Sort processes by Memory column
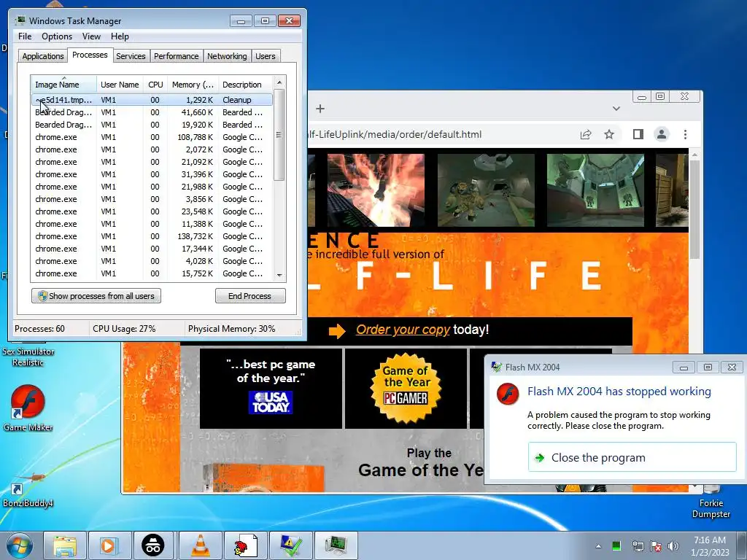The width and height of the screenshot is (747, 560). (x=193, y=85)
